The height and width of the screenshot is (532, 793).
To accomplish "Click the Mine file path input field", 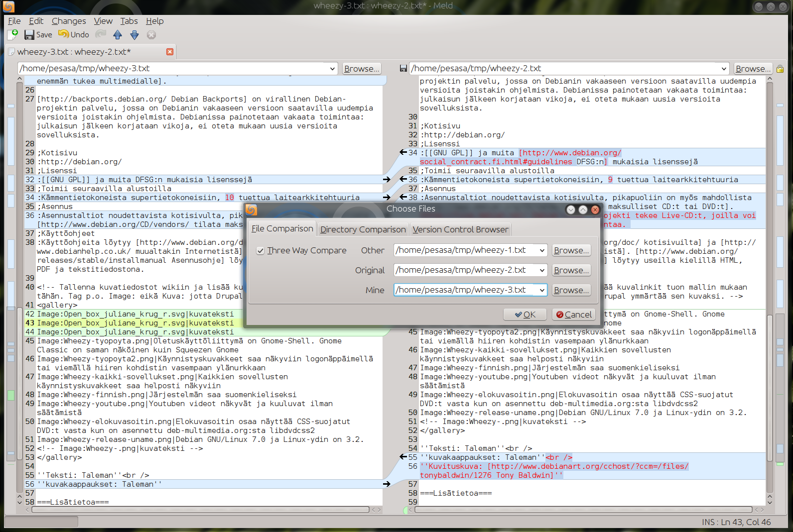I will (465, 290).
